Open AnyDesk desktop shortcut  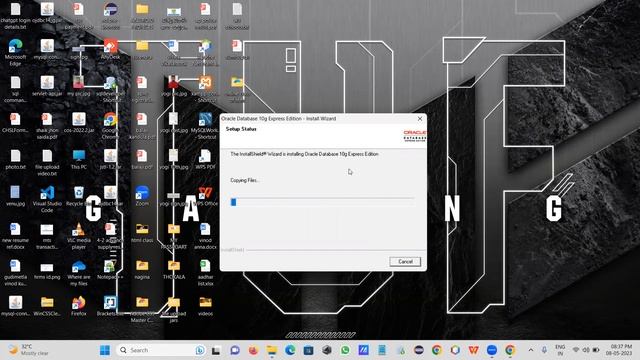pos(111,50)
